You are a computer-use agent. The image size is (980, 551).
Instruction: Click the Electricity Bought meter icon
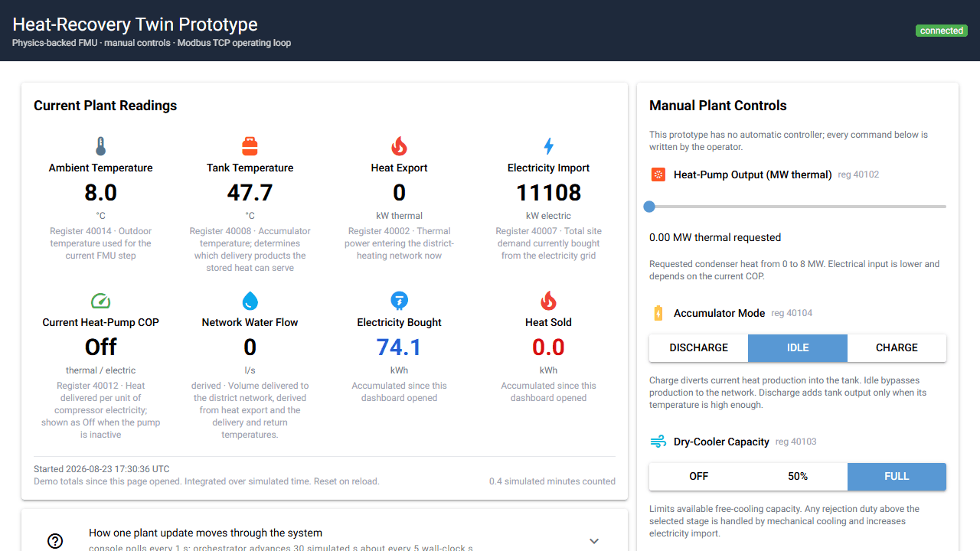(x=399, y=301)
